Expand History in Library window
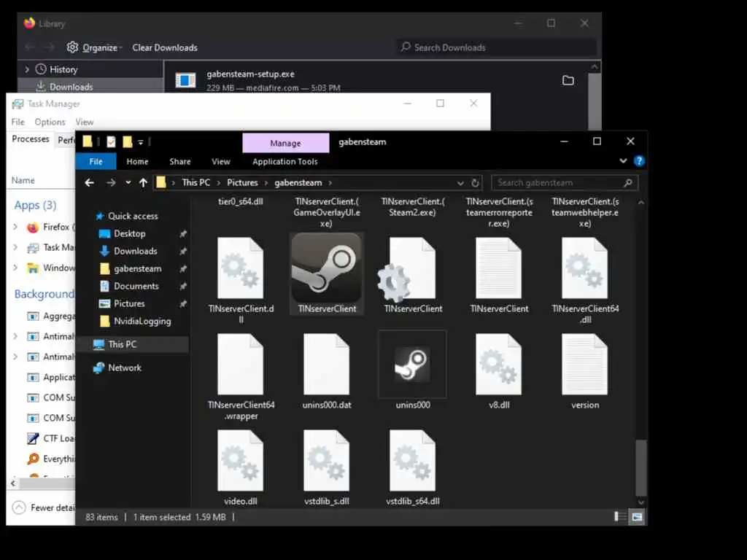The image size is (747, 560). point(27,69)
